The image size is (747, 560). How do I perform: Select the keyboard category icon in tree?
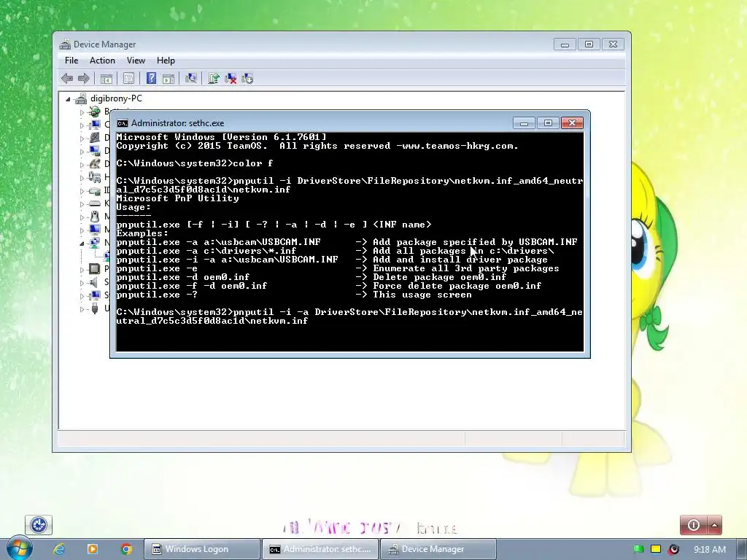point(95,203)
